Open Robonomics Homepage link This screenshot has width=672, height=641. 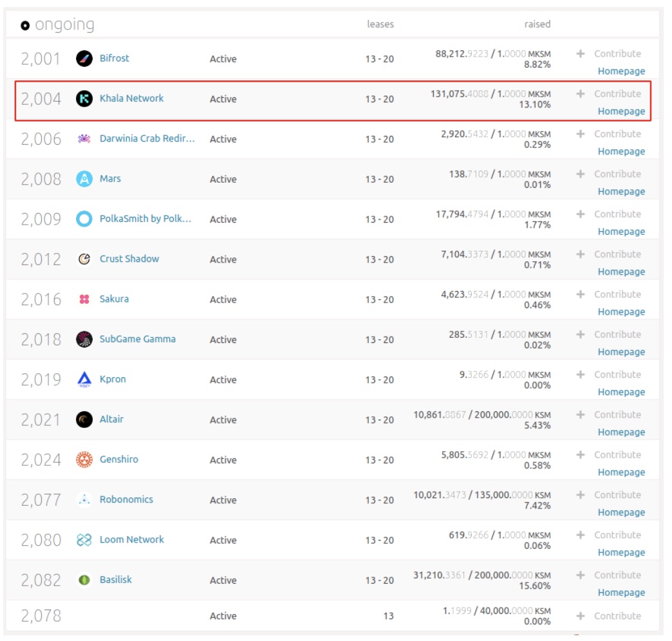(x=621, y=512)
